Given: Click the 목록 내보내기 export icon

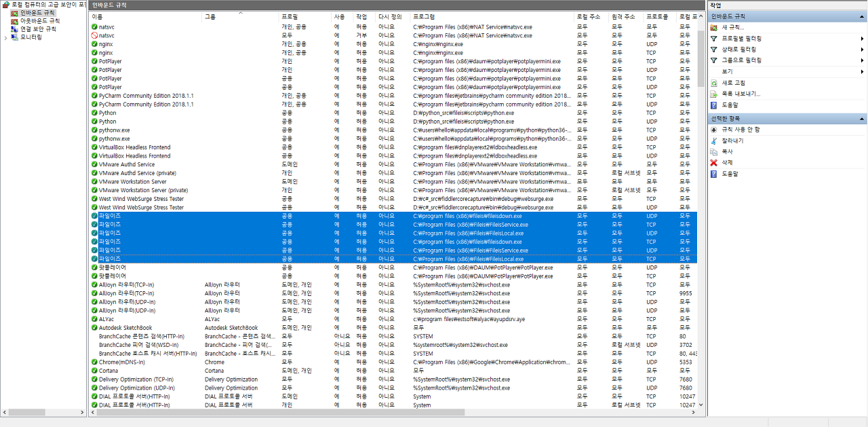Looking at the screenshot, I should coord(713,94).
